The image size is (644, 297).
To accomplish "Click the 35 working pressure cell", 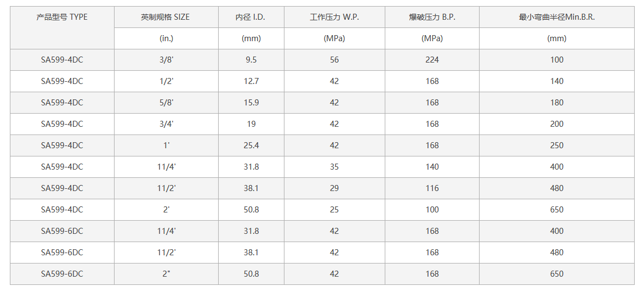I will (334, 167).
